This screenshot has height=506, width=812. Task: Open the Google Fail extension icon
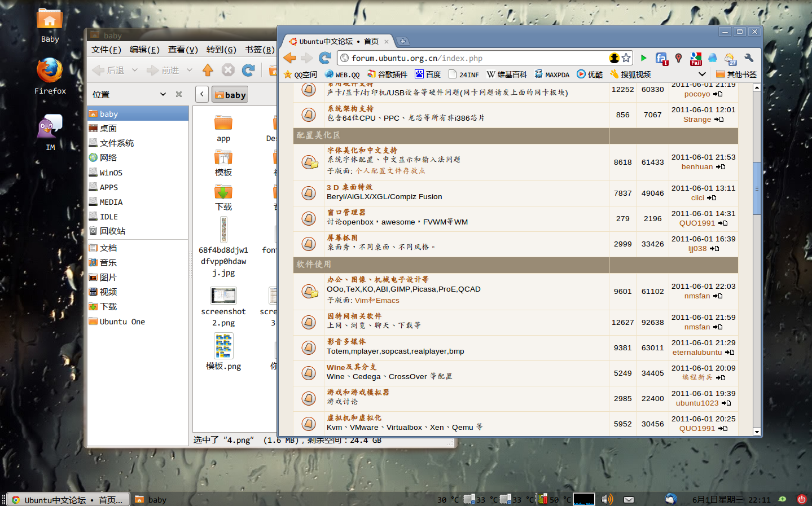[696, 59]
